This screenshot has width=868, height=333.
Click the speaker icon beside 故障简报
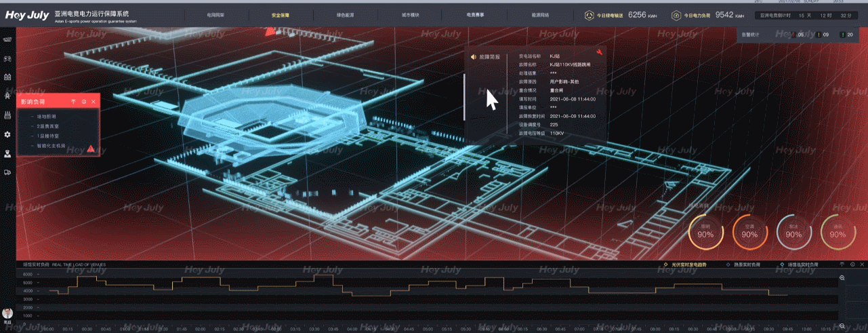point(474,57)
